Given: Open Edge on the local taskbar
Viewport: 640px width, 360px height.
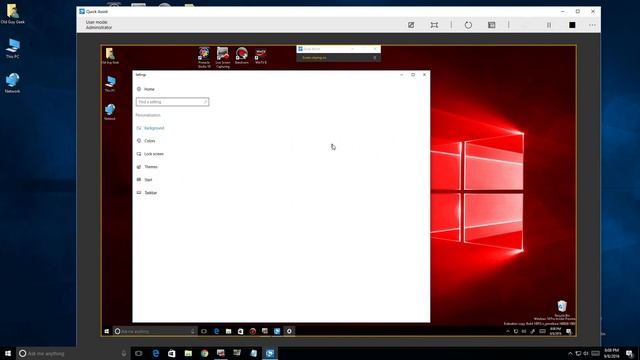Looking at the screenshot, I should (156, 353).
